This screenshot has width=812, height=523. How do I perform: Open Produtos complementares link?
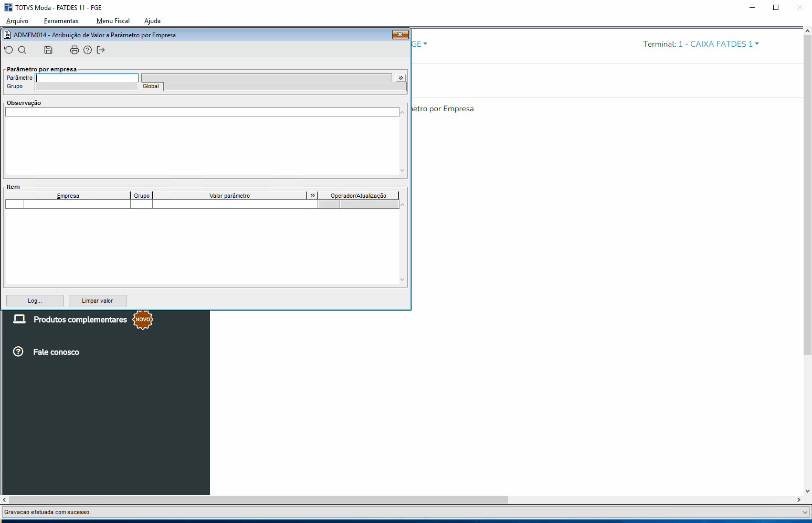coord(80,319)
